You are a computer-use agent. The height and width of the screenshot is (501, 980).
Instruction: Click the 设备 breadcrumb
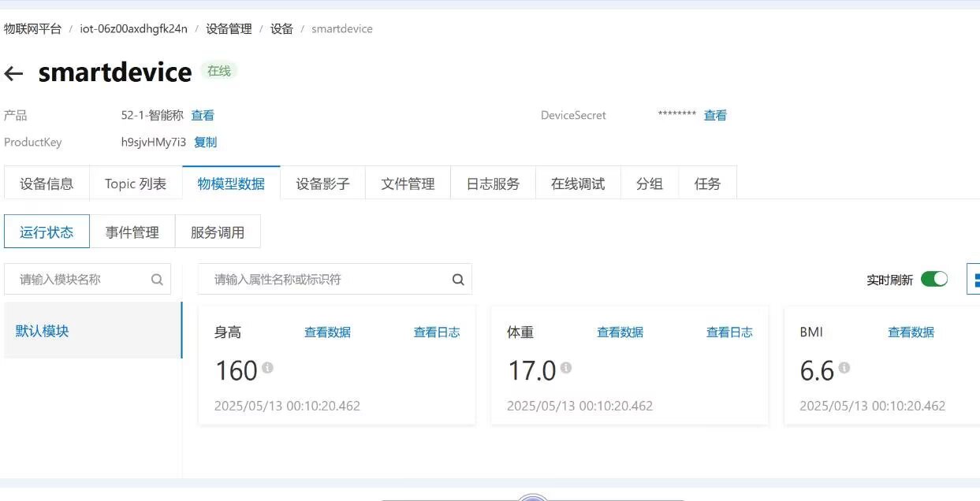[x=281, y=28]
